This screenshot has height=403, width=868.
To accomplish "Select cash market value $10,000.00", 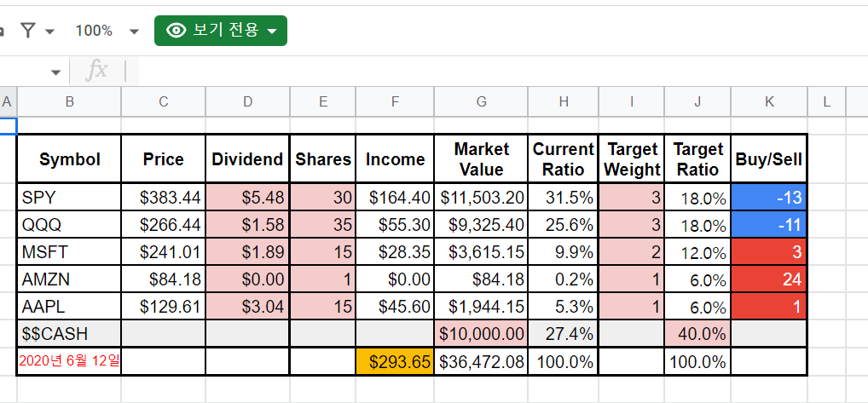I will pos(481,333).
